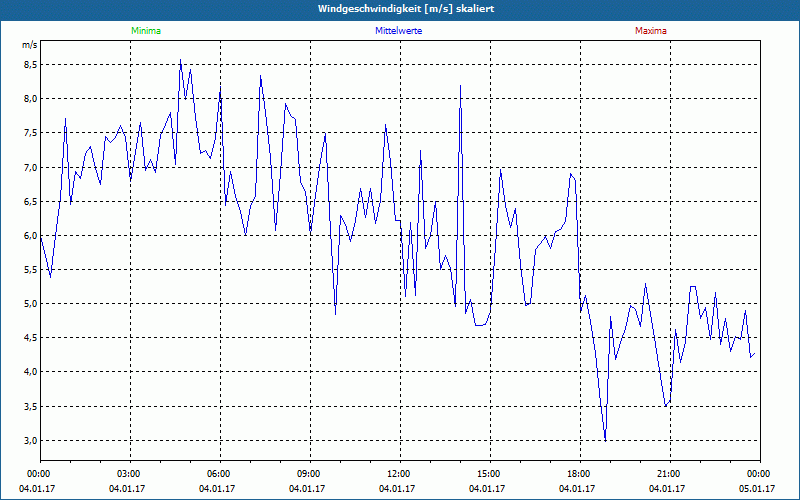Screen dimensions: 800x500
Task: Click the 5,5 y-axis value
Action: [31, 270]
